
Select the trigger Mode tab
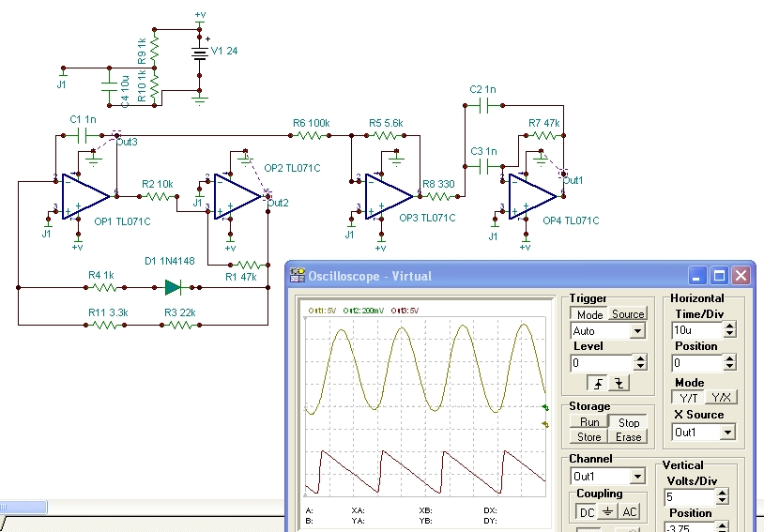[x=589, y=314]
